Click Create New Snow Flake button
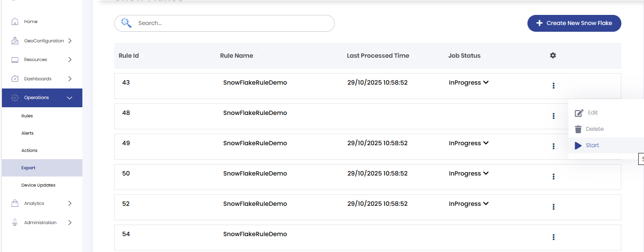This screenshot has height=252, width=644. (574, 23)
